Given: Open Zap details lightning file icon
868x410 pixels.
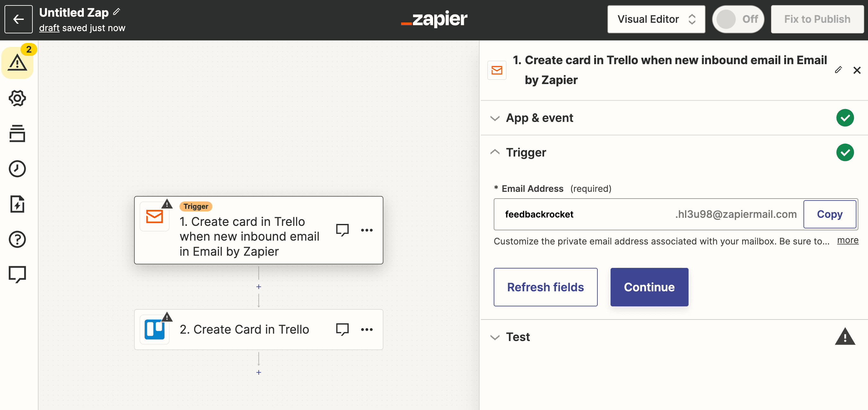Looking at the screenshot, I should click(17, 204).
